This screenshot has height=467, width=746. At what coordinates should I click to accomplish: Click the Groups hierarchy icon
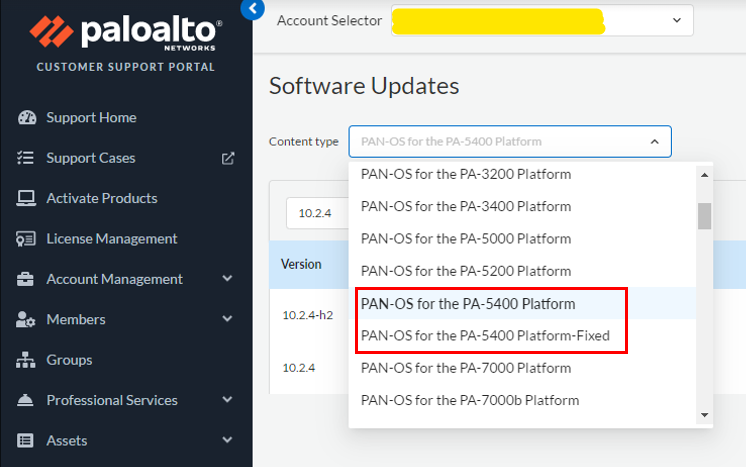(27, 360)
